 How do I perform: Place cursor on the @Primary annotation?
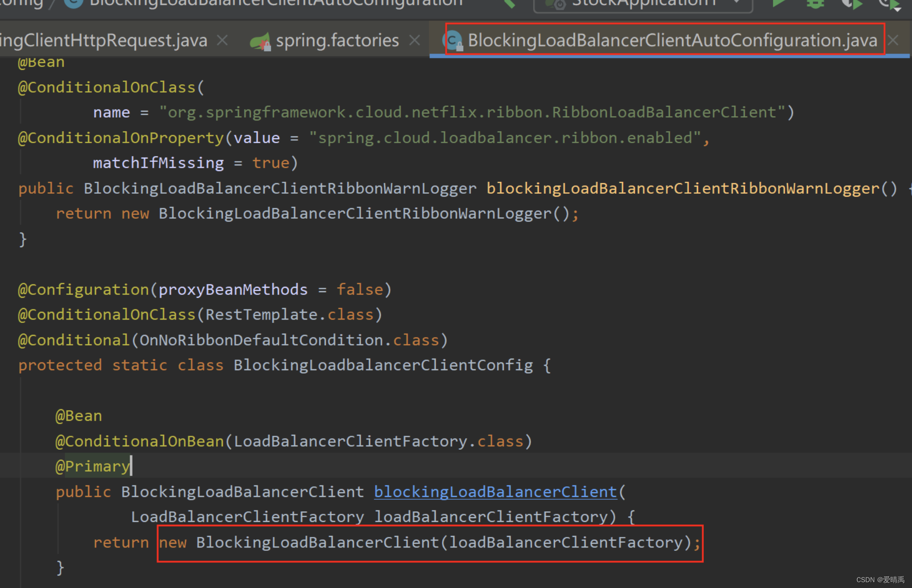pos(93,466)
